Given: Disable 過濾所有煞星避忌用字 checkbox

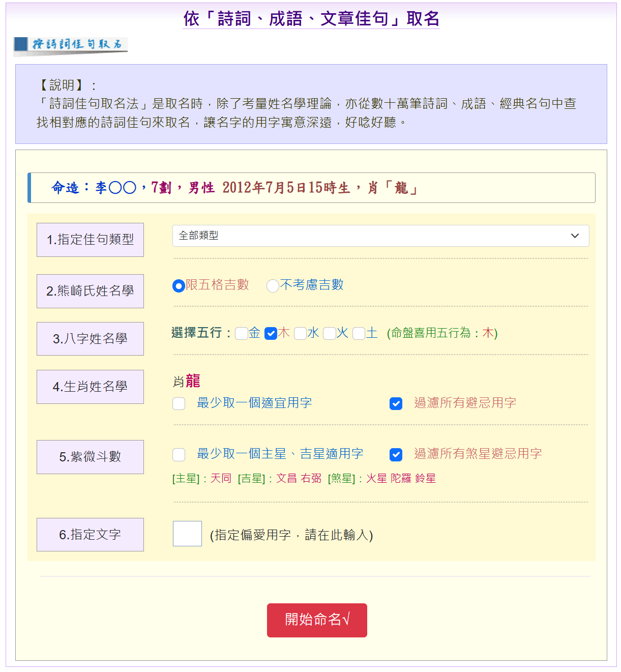Looking at the screenshot, I should 396,455.
